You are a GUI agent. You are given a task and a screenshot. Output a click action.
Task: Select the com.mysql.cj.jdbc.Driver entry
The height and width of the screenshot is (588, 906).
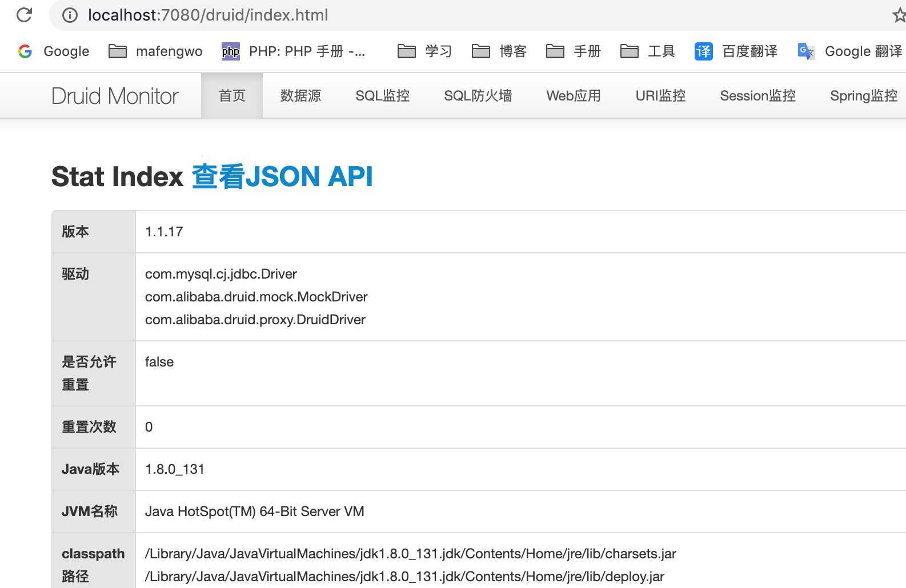coord(221,274)
